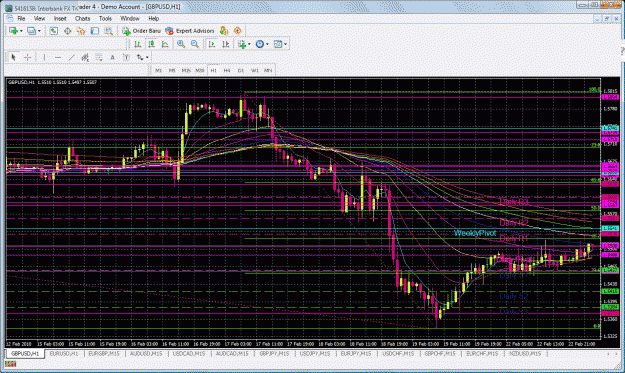Viewport: 625px width, 373px height.
Task: Open the Charts menu
Action: pos(83,18)
